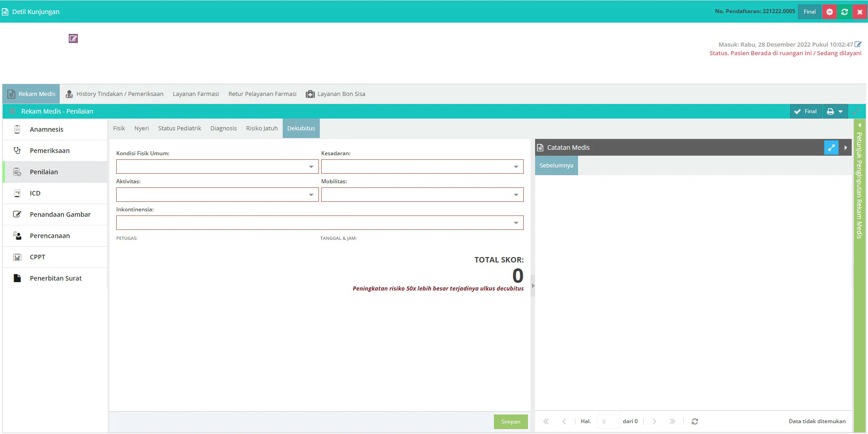868x434 pixels.
Task: Switch to the Nyeri sub-tab
Action: (x=142, y=129)
